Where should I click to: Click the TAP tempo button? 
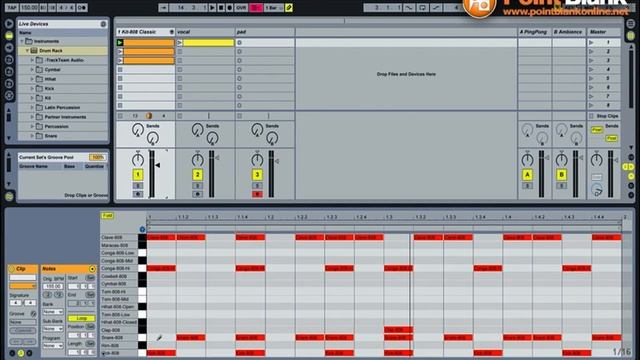tap(12, 7)
